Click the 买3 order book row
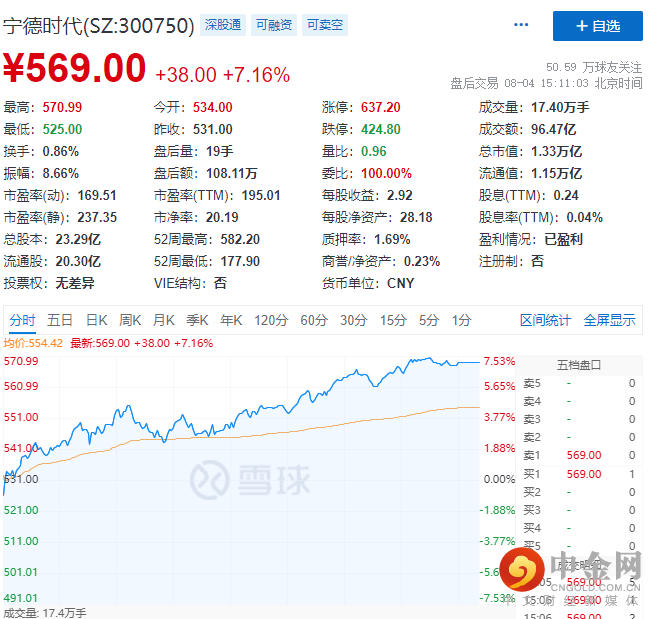 [x=579, y=510]
